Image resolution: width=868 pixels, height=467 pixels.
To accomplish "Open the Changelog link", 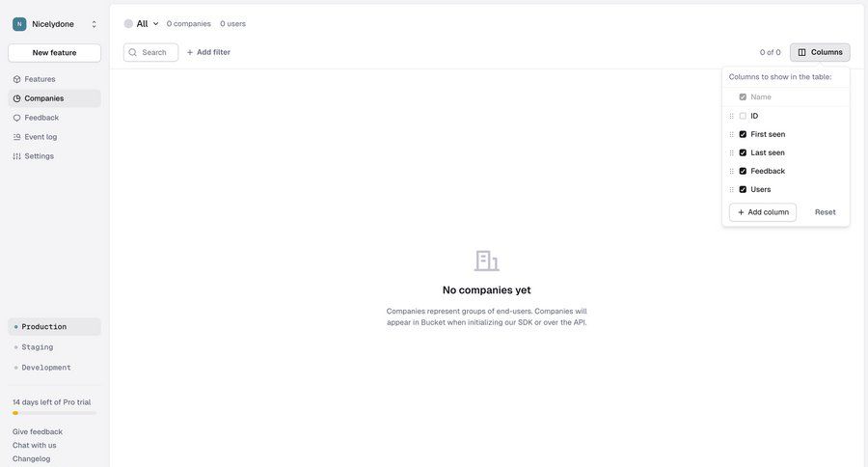I will [31, 458].
